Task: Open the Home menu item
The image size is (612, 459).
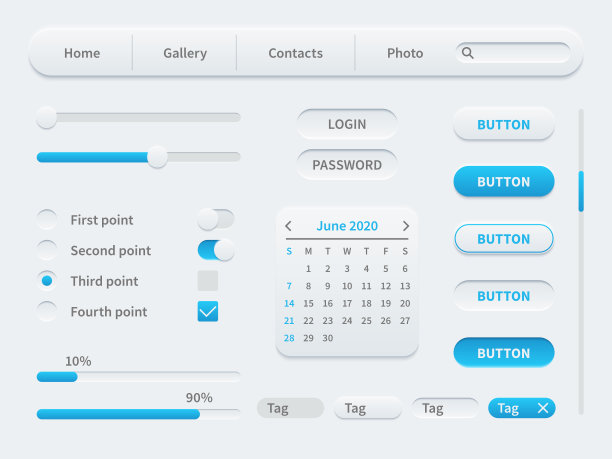Action: pos(82,53)
